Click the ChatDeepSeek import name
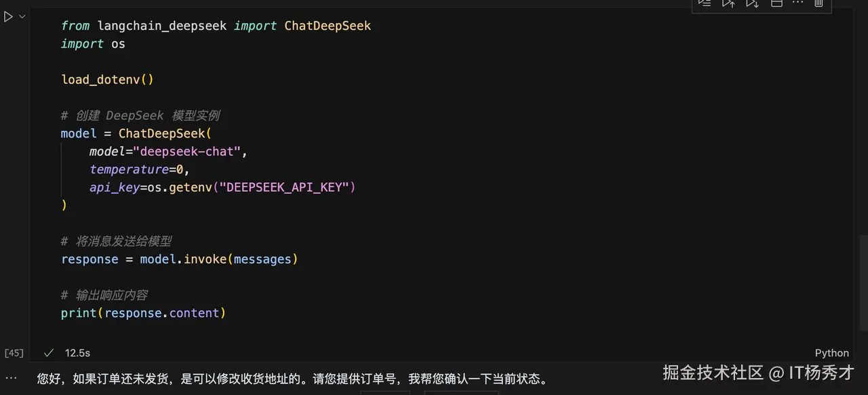The width and height of the screenshot is (868, 395). (328, 26)
